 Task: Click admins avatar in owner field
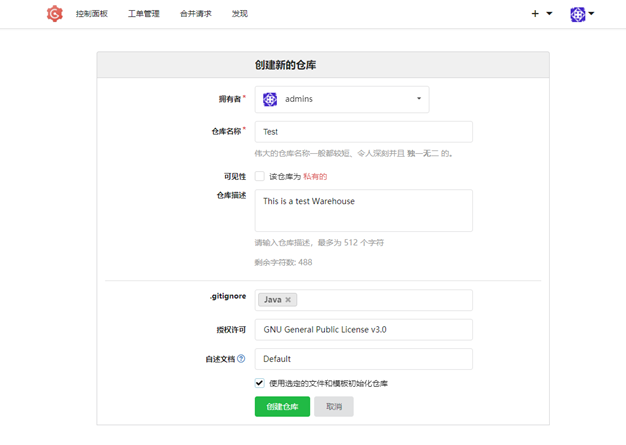pyautogui.click(x=270, y=99)
